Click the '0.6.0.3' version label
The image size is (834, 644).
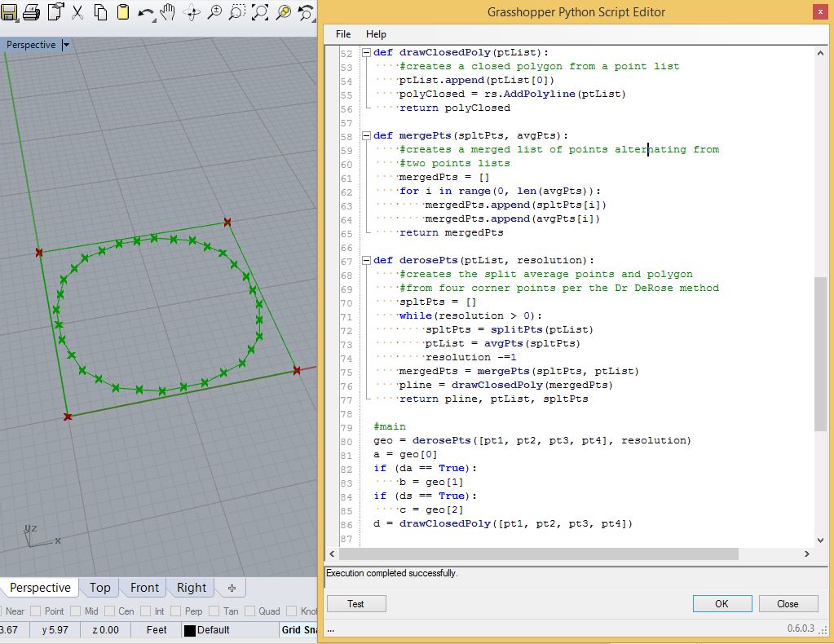[x=801, y=629]
